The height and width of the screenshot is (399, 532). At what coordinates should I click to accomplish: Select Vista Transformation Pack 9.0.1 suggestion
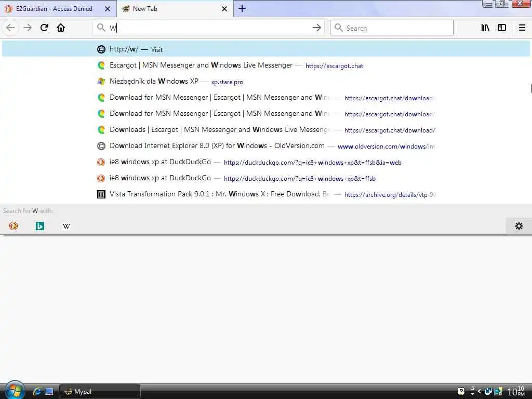coord(266,194)
